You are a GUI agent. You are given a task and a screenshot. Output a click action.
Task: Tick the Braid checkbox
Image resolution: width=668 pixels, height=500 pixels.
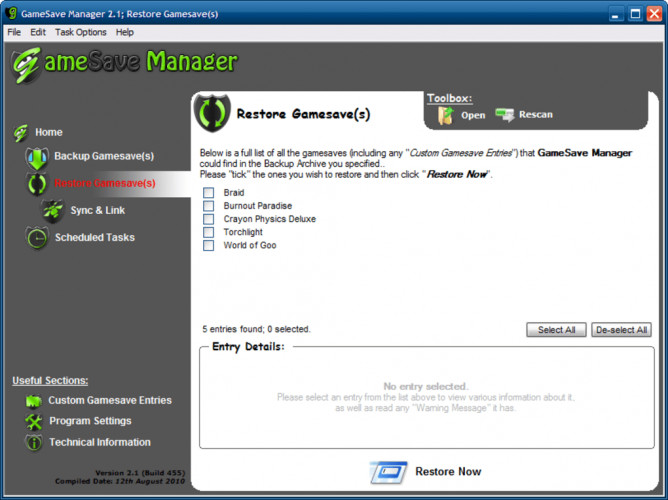208,193
